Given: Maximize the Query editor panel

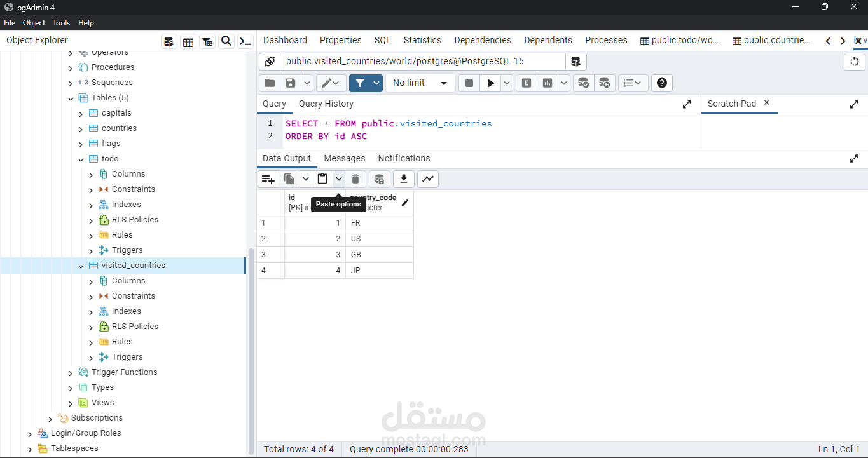Looking at the screenshot, I should pyautogui.click(x=687, y=104).
